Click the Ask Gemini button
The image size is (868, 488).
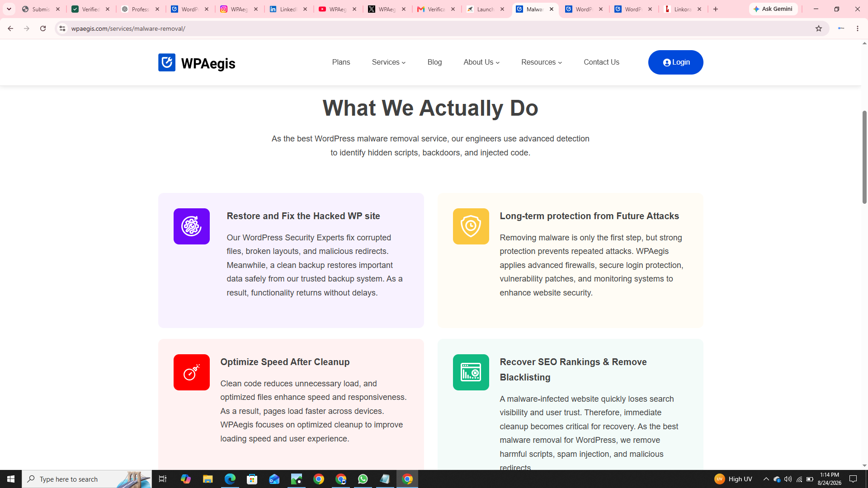[x=773, y=9]
